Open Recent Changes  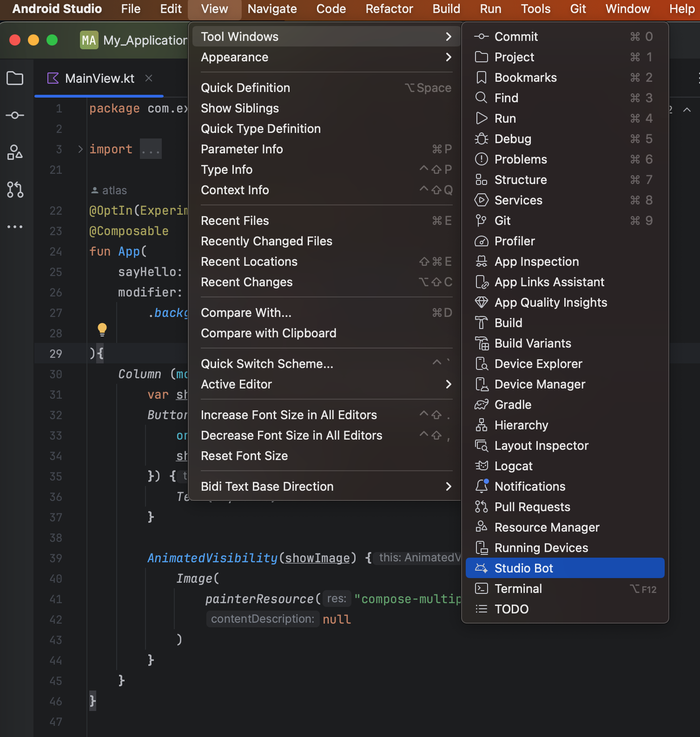point(326,282)
